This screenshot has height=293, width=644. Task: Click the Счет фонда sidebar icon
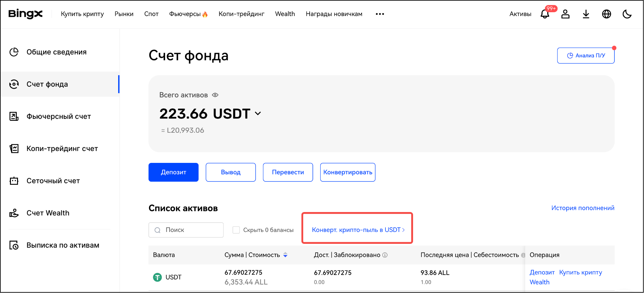tap(14, 84)
